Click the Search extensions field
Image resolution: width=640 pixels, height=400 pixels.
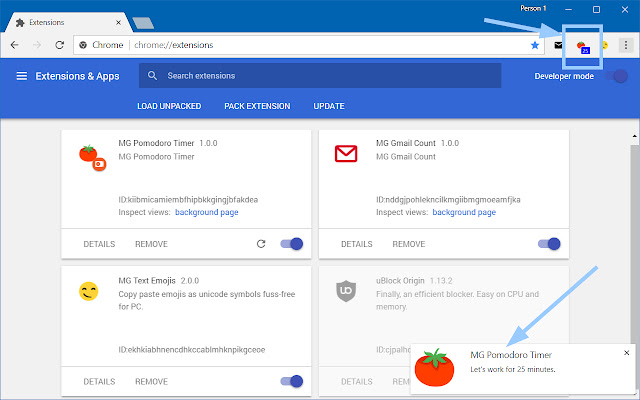pyautogui.click(x=320, y=76)
